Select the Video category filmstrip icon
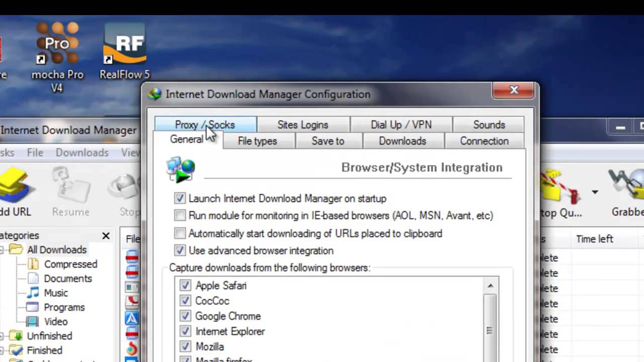Viewport: 644px width, 362px height. [33, 321]
